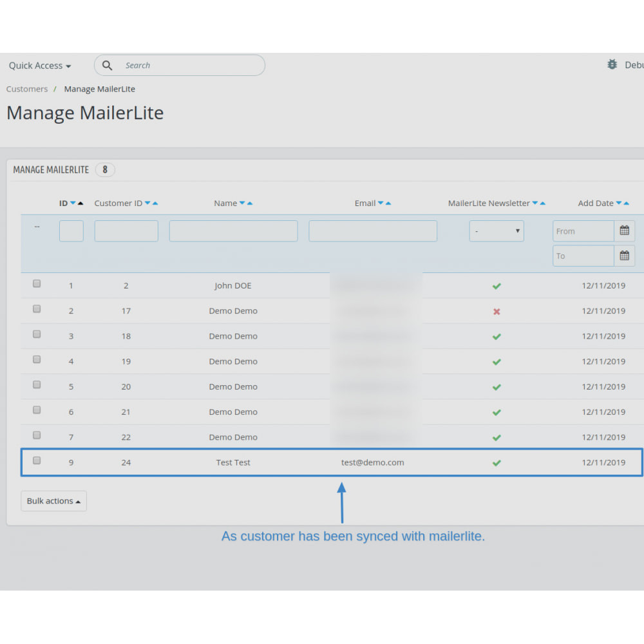Click the Add Date column header
Image resolution: width=644 pixels, height=644 pixels.
pyautogui.click(x=596, y=204)
